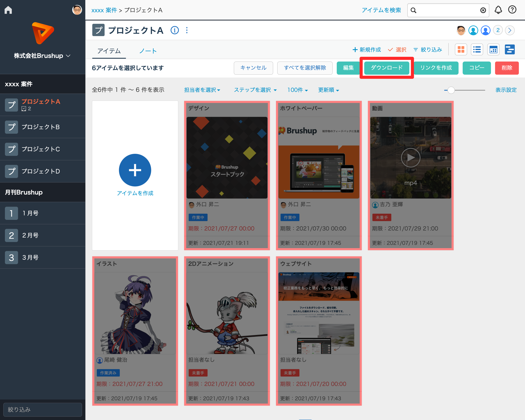Click the Brushup company logo
Image resolution: width=525 pixels, height=420 pixels.
[x=43, y=33]
